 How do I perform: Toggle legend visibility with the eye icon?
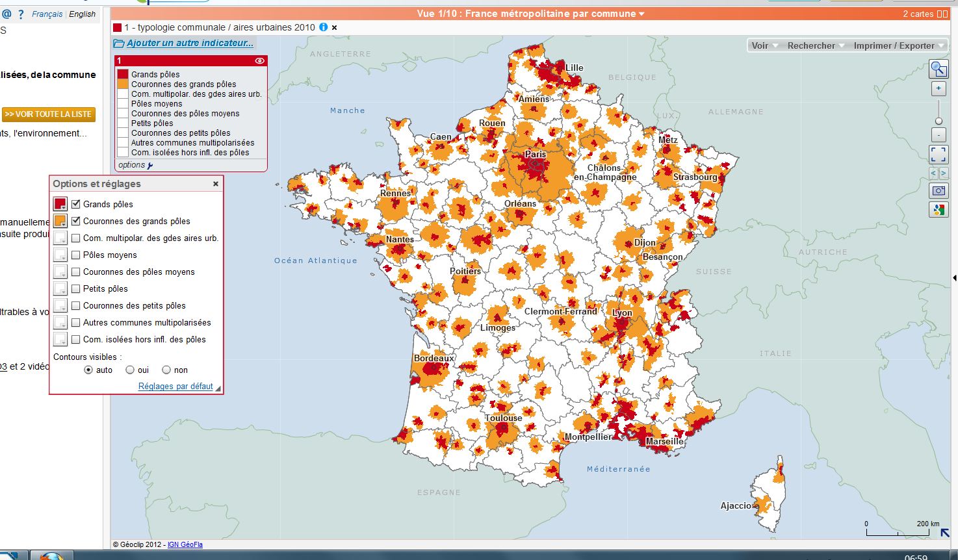(260, 60)
